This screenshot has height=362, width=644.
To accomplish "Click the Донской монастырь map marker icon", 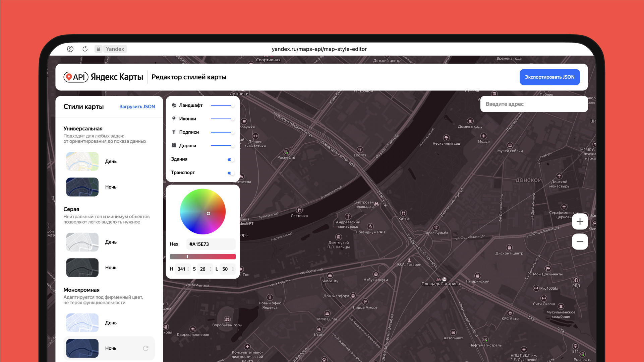I will coord(559,176).
